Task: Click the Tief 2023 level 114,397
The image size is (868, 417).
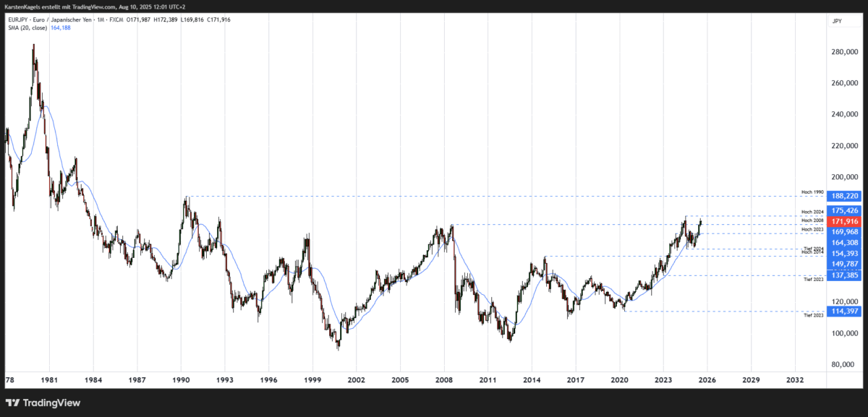Action: click(x=843, y=310)
